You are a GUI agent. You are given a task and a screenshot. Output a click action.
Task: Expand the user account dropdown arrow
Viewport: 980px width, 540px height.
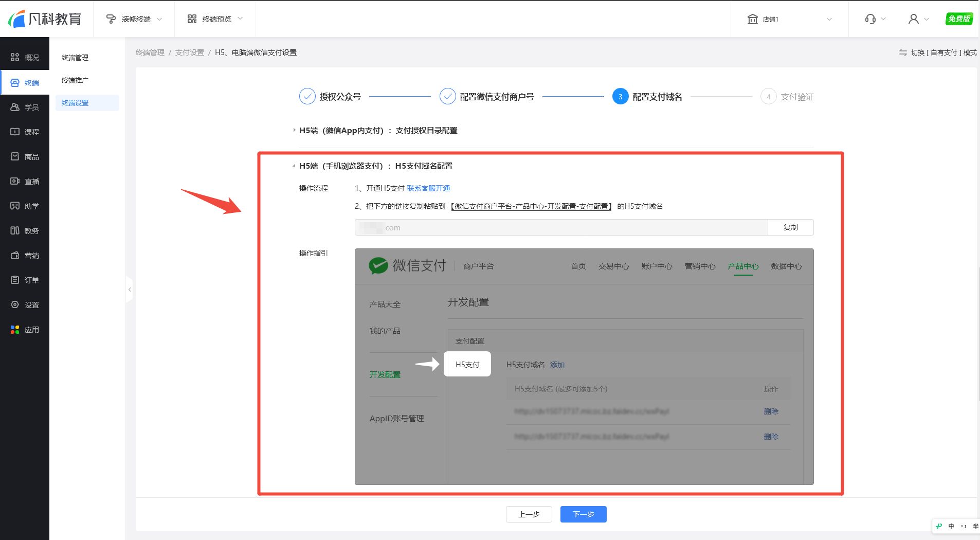pos(927,19)
